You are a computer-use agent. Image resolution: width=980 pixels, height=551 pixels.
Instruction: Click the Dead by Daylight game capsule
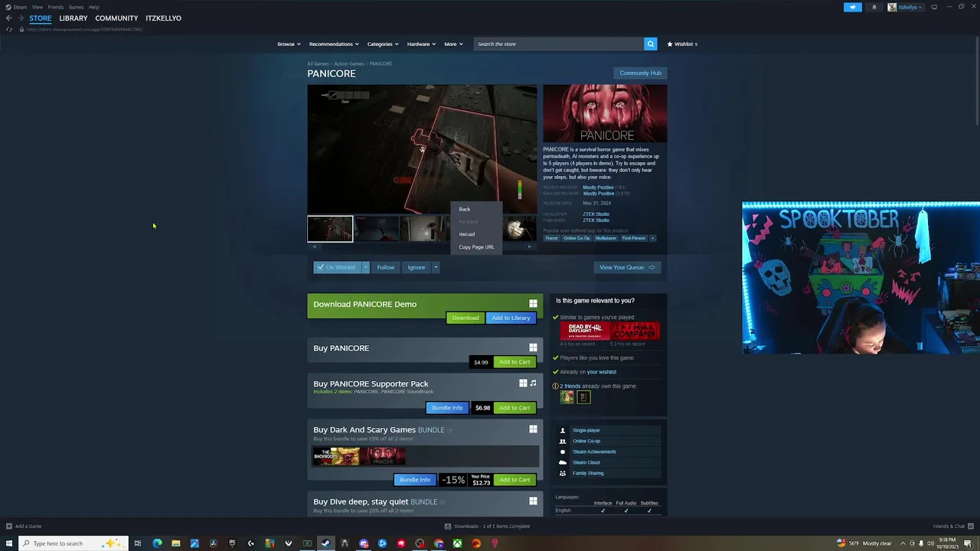pos(584,331)
